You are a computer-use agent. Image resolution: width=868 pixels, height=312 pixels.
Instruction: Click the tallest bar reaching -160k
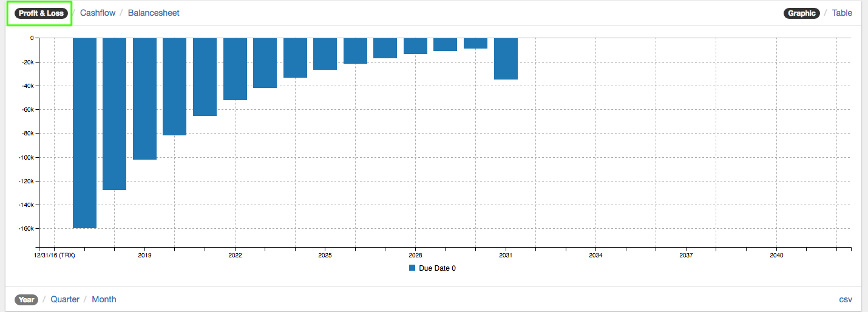[x=84, y=133]
